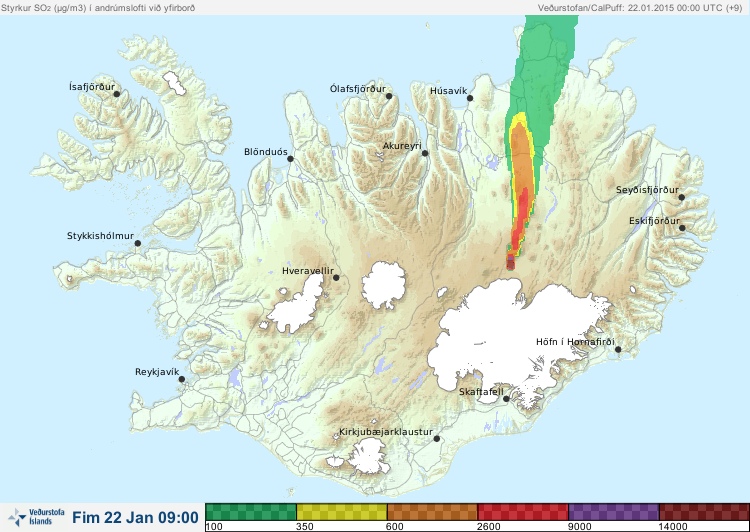
Task: Select the Eskifjörður location dot
Action: [x=682, y=228]
